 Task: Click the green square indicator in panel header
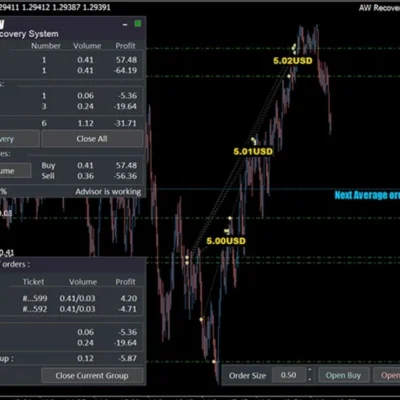pos(138,23)
